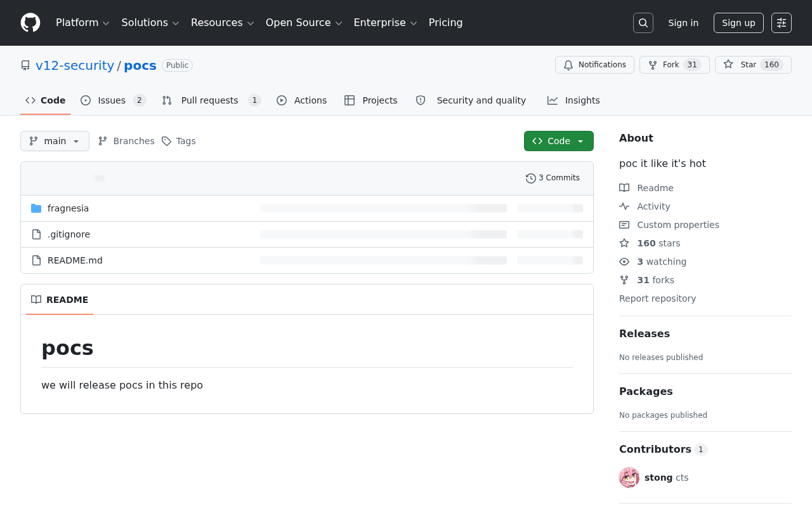Open the Projects tab
The image size is (812, 508).
371,100
